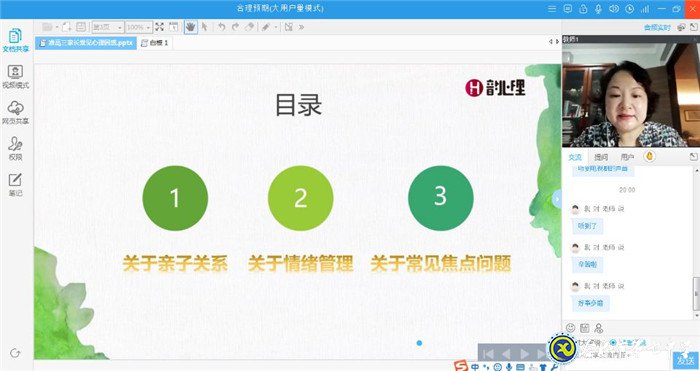Go to next slide button
The width and height of the screenshot is (700, 371).
click(525, 354)
